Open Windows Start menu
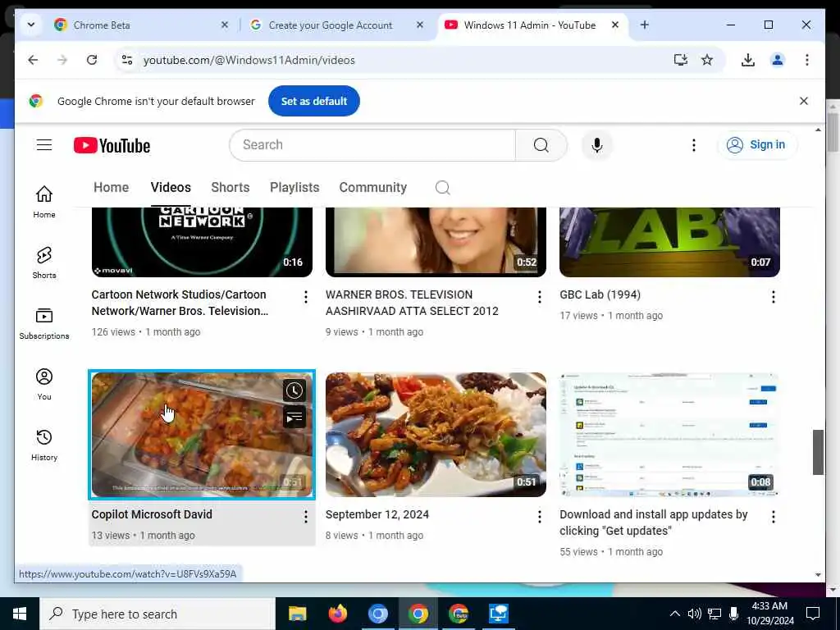The image size is (840, 630). pyautogui.click(x=20, y=614)
